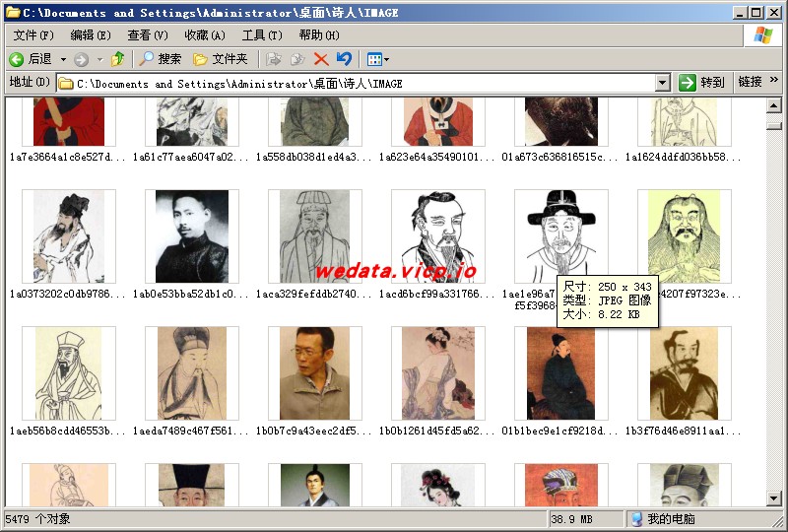Open the Favorites (收藏) menu
The width and height of the screenshot is (788, 532).
coord(205,35)
